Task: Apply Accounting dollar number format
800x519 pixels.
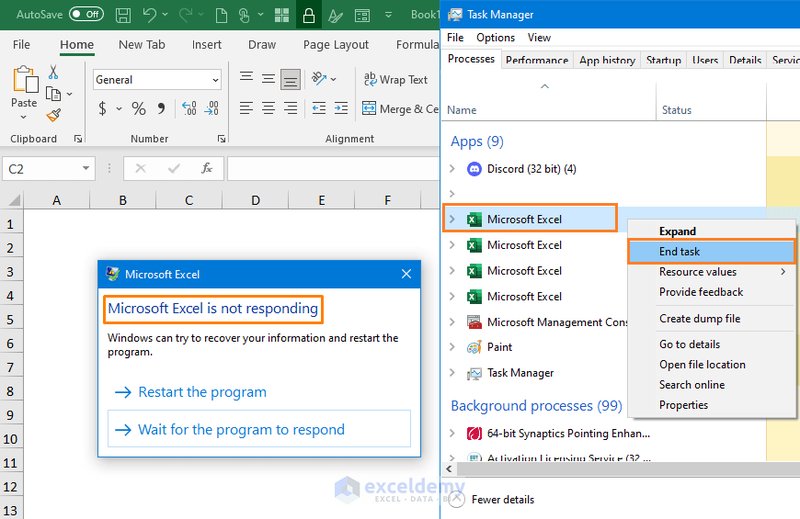Action: [103, 108]
